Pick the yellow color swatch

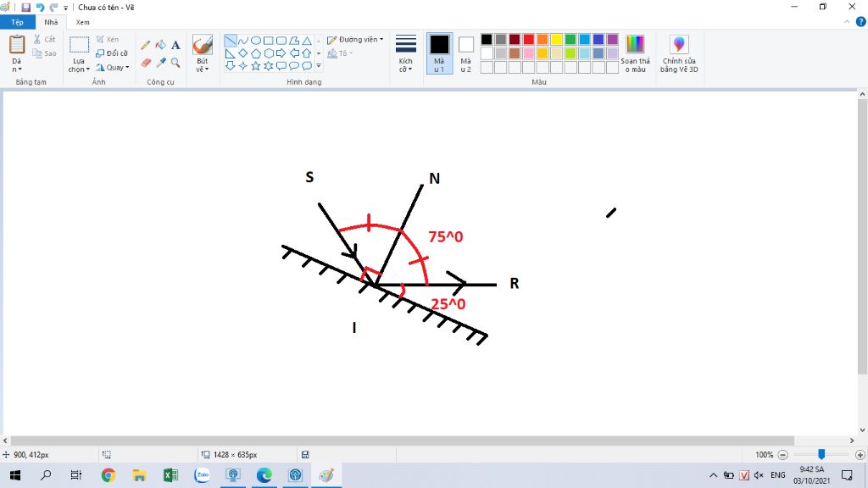(x=556, y=39)
